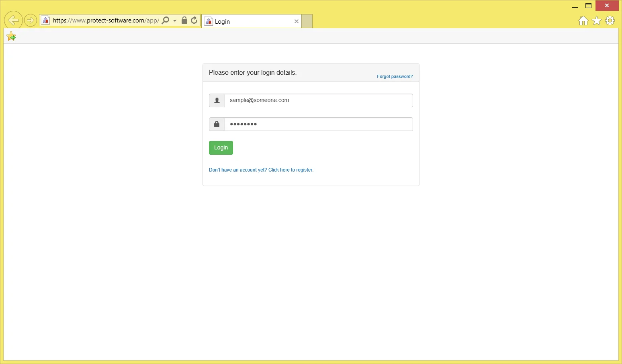622x364 pixels.
Task: Open a new tab with blank tab button
Action: coord(307,21)
